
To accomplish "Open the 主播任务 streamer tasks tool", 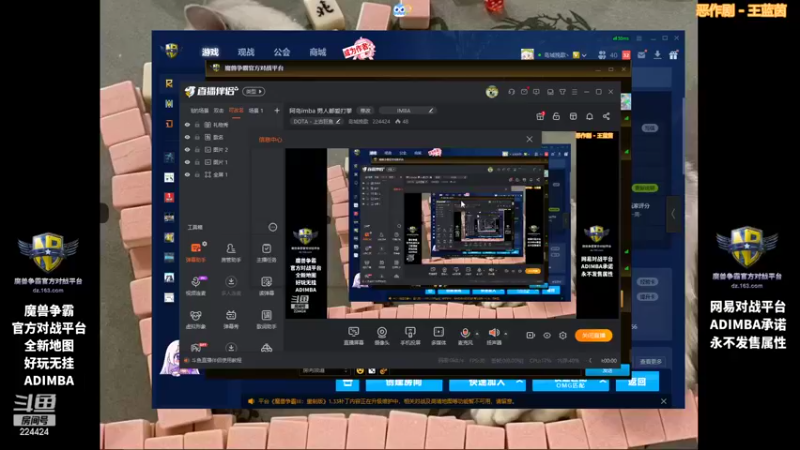I will click(x=266, y=253).
